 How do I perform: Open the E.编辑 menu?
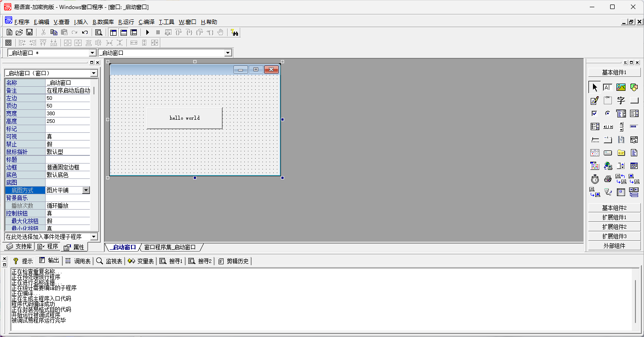pyautogui.click(x=42, y=22)
